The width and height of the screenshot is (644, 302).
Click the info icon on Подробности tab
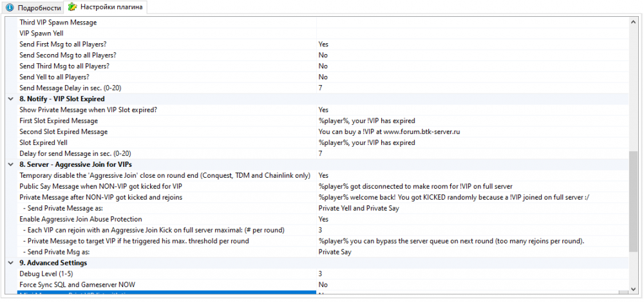tap(10, 8)
